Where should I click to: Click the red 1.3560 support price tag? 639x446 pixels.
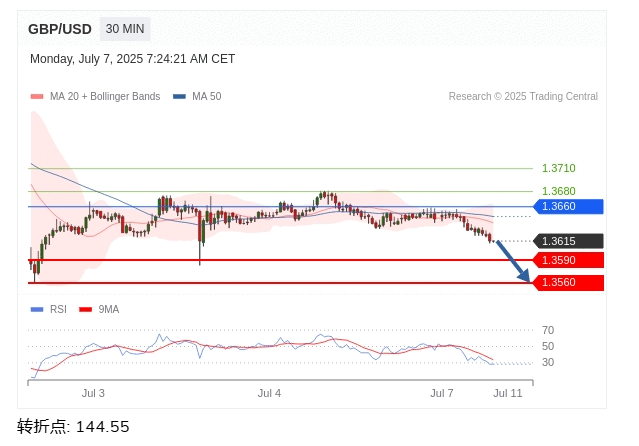(x=568, y=283)
